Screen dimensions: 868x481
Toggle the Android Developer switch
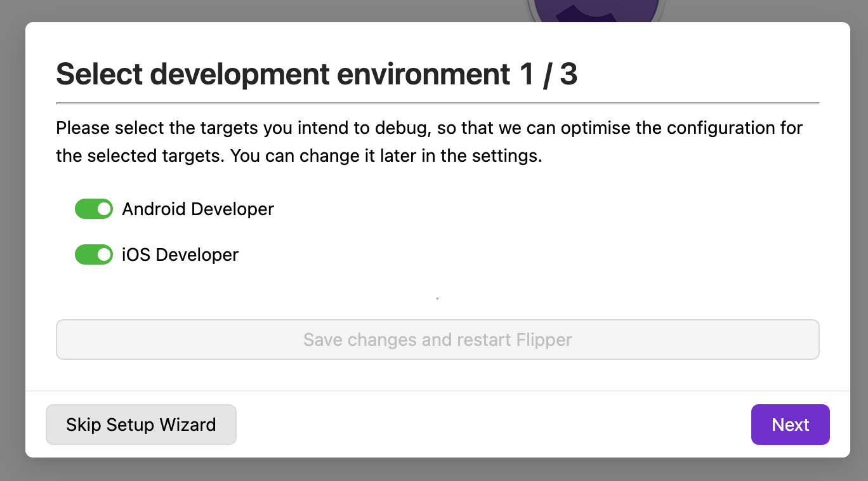point(94,209)
